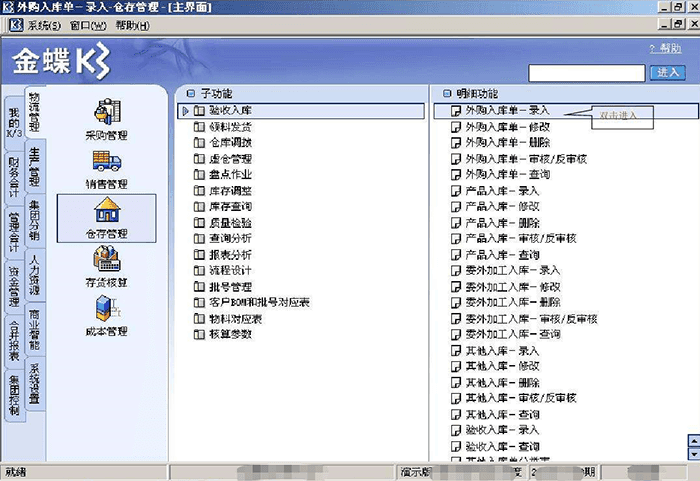Click the search input field beside 进入

click(587, 73)
